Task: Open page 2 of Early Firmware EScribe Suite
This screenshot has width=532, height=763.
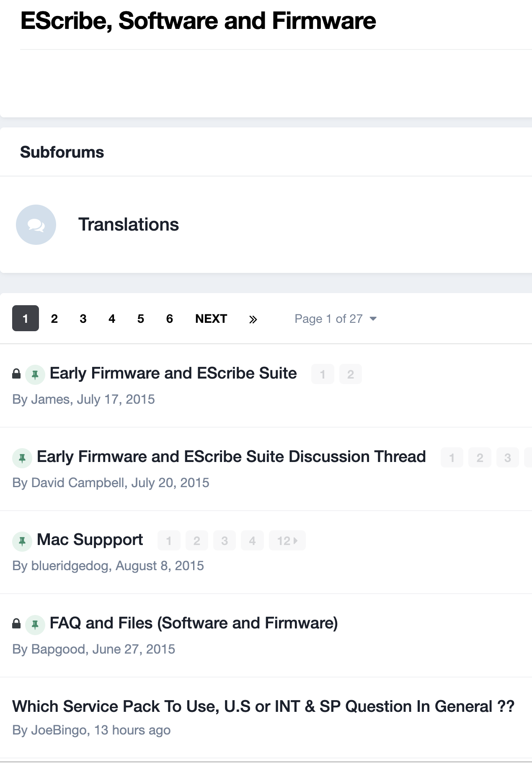Action: [x=351, y=374]
